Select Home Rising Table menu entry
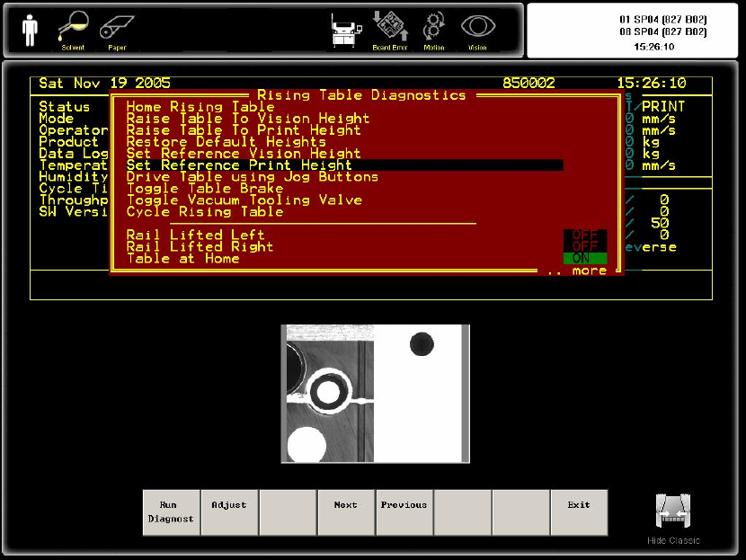 (200, 107)
